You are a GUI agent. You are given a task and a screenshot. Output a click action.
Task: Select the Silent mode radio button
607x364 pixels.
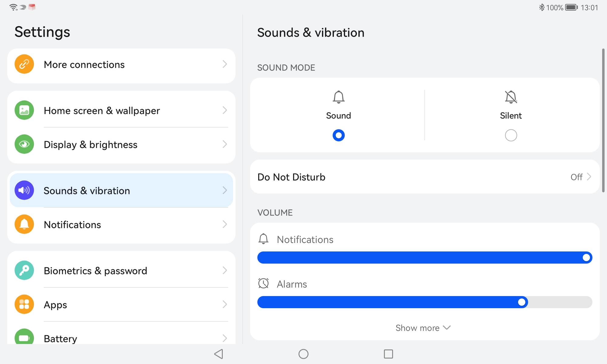point(511,135)
